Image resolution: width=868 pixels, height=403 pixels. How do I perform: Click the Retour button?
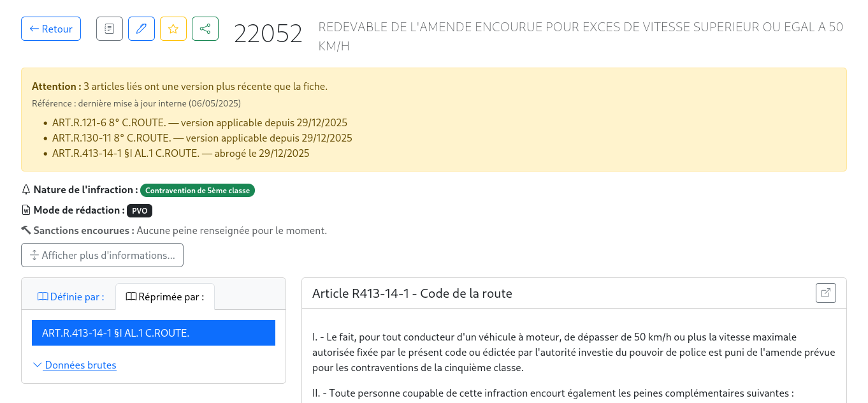[x=51, y=28]
